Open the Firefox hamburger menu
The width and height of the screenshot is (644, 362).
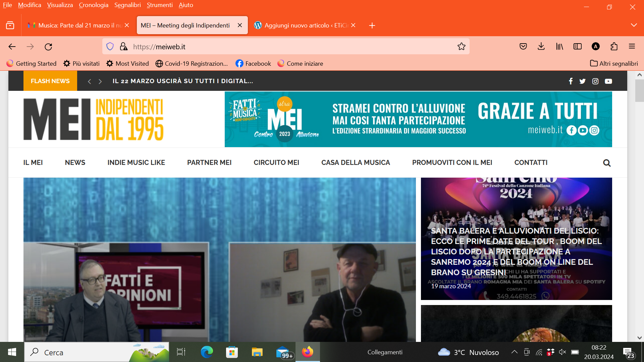pyautogui.click(x=632, y=47)
